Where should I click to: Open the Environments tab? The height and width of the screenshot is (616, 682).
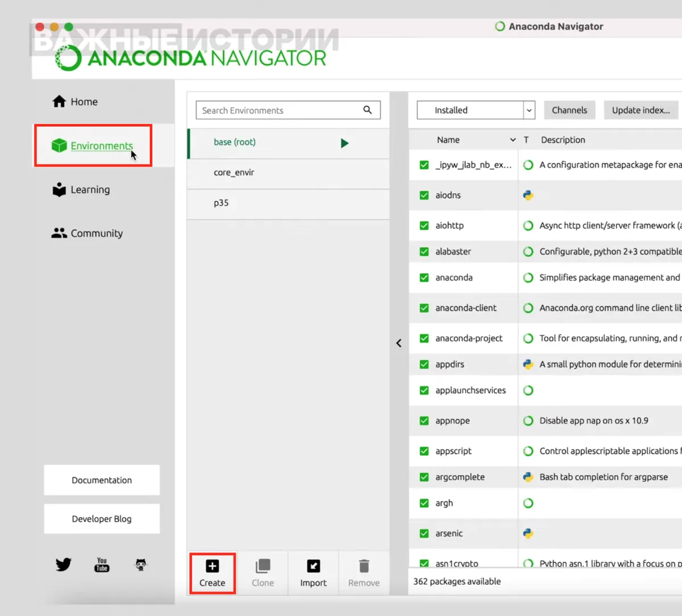[93, 145]
